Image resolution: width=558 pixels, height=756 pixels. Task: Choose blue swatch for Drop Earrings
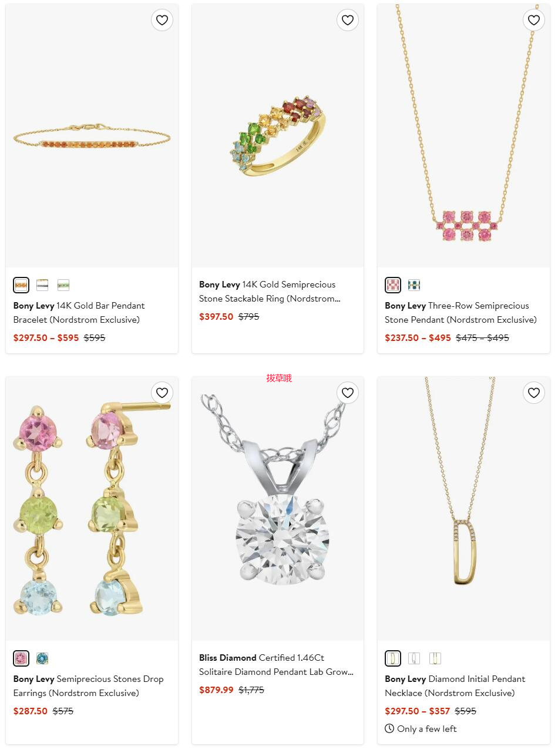point(42,658)
